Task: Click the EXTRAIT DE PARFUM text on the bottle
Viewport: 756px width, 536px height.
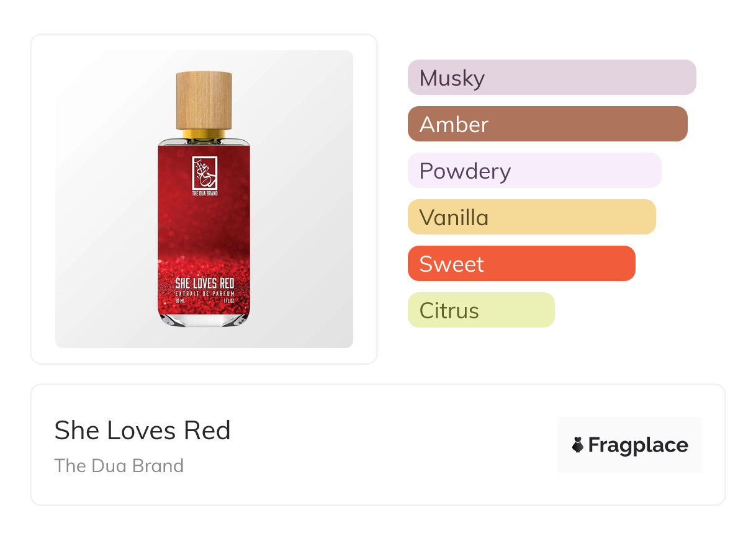Action: (x=204, y=292)
